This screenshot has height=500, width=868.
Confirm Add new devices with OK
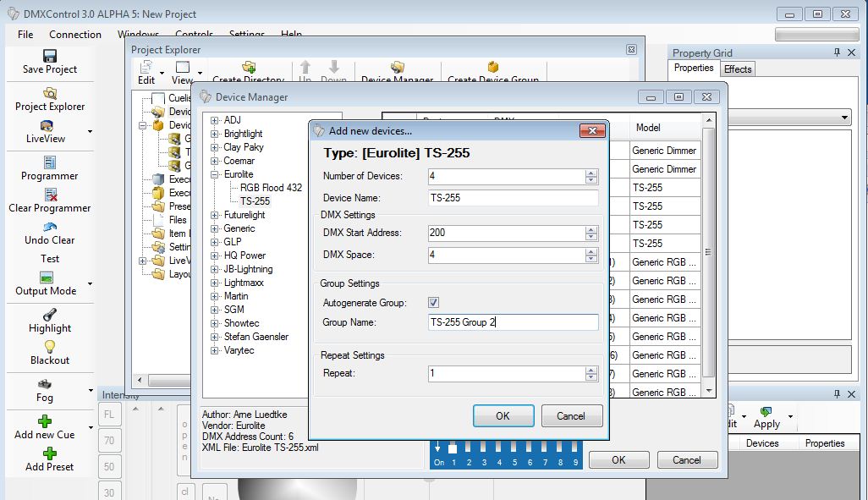[x=503, y=415]
